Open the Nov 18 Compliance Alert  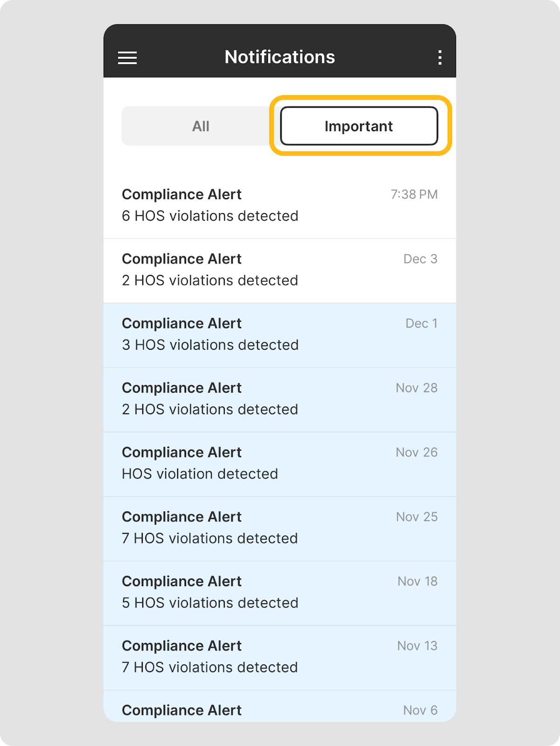[279, 593]
